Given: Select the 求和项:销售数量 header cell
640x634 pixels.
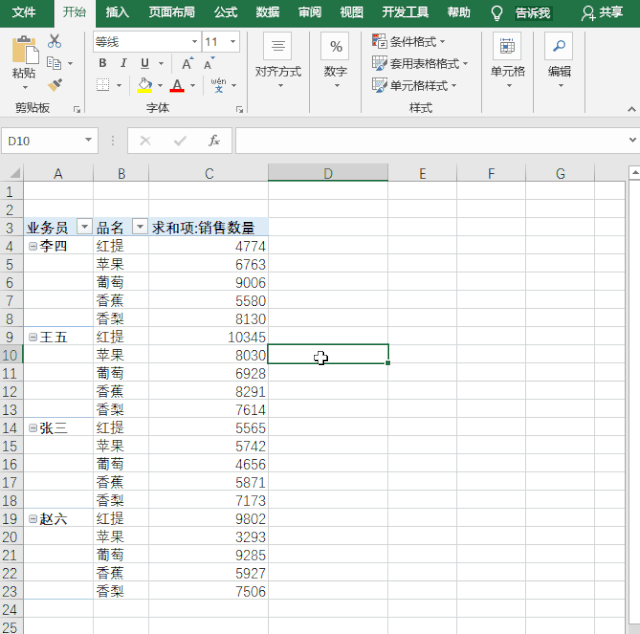Looking at the screenshot, I should click(208, 227).
